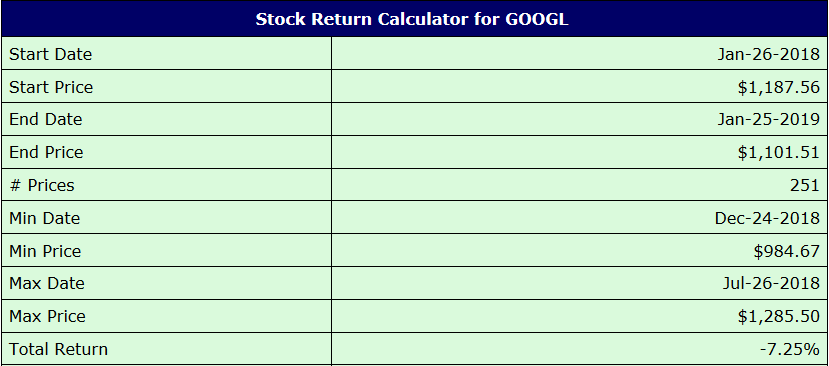Image resolution: width=829 pixels, height=366 pixels.
Task: Select the Max Date label
Action: click(x=47, y=283)
